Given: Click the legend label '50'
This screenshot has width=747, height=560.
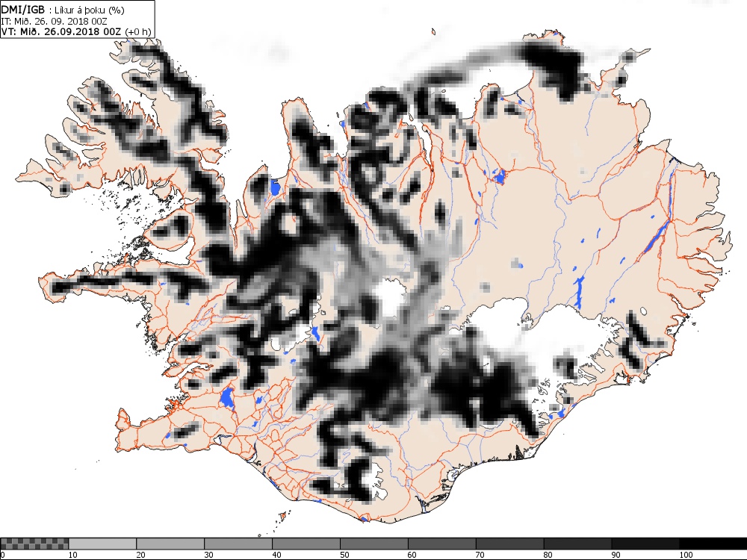Looking at the screenshot, I should coord(344,555).
